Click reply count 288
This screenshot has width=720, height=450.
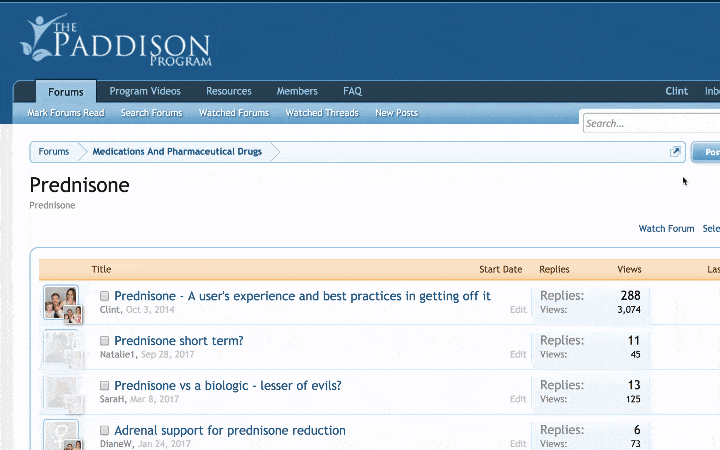point(630,295)
